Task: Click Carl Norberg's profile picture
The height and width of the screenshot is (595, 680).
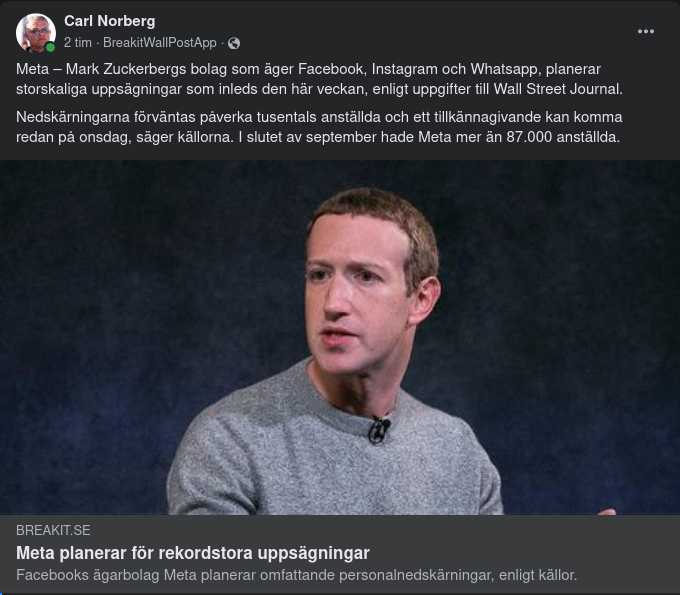Action: point(35,32)
